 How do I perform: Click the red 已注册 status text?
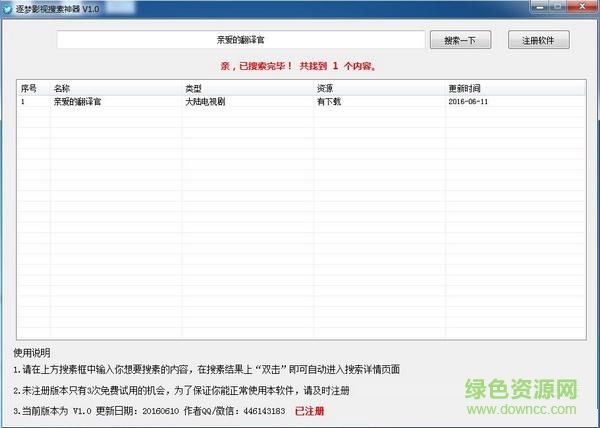point(310,411)
